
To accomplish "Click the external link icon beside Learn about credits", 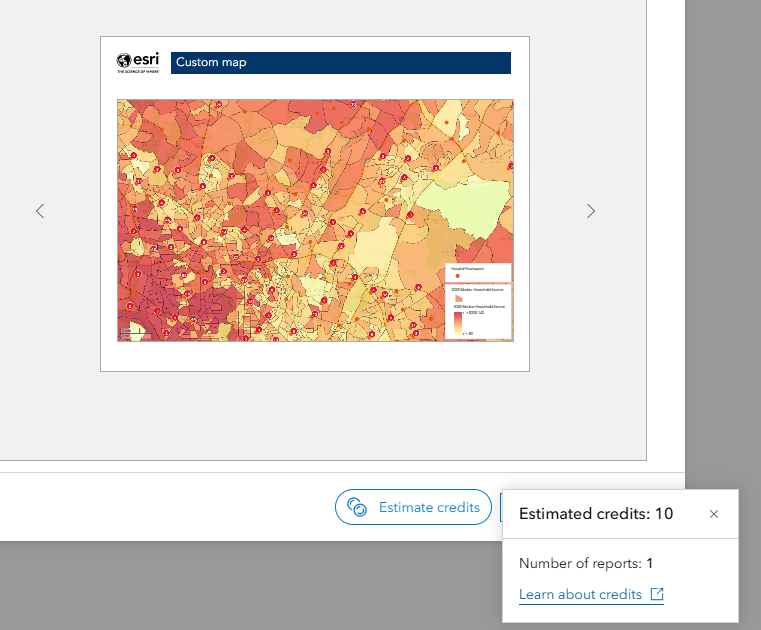I will (657, 594).
